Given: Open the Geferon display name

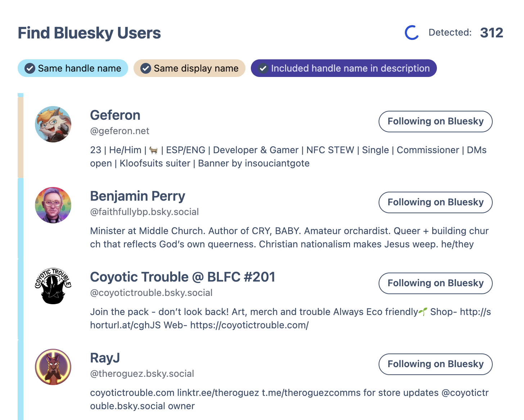Looking at the screenshot, I should (115, 115).
